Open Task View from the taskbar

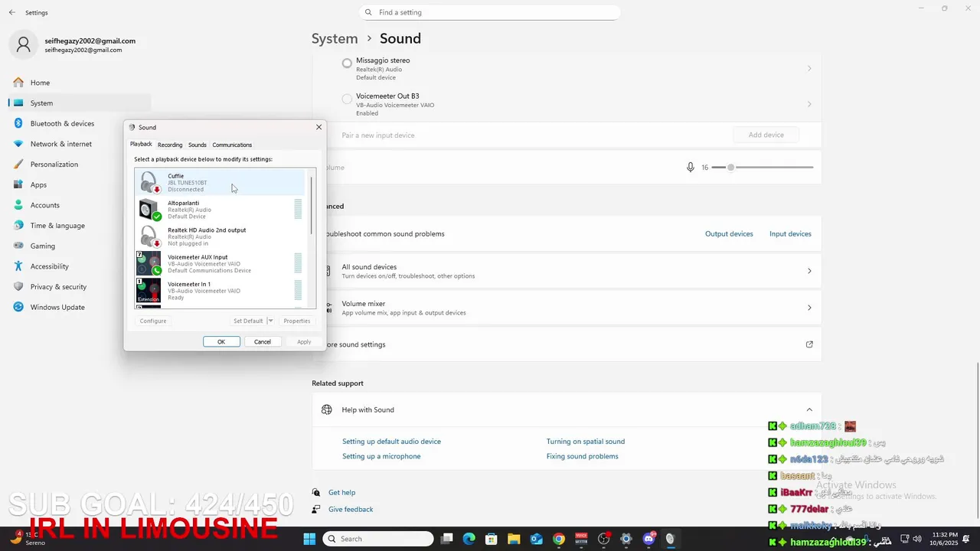click(x=447, y=539)
